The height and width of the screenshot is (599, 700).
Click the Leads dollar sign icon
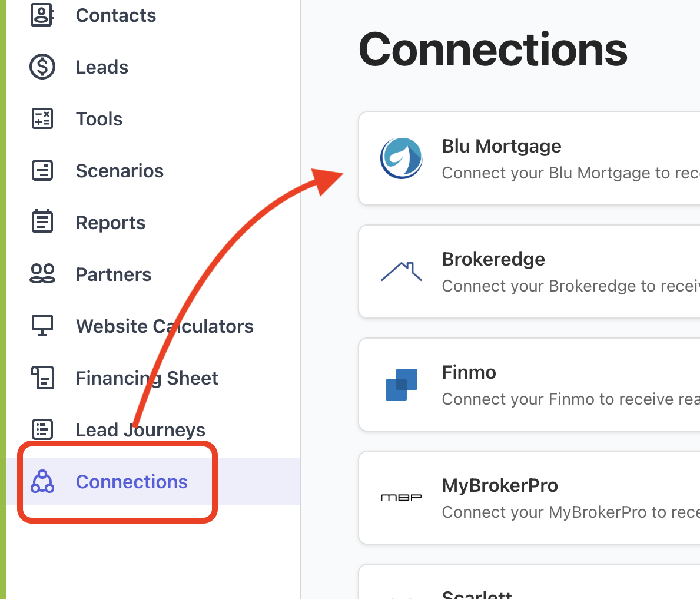pos(42,67)
